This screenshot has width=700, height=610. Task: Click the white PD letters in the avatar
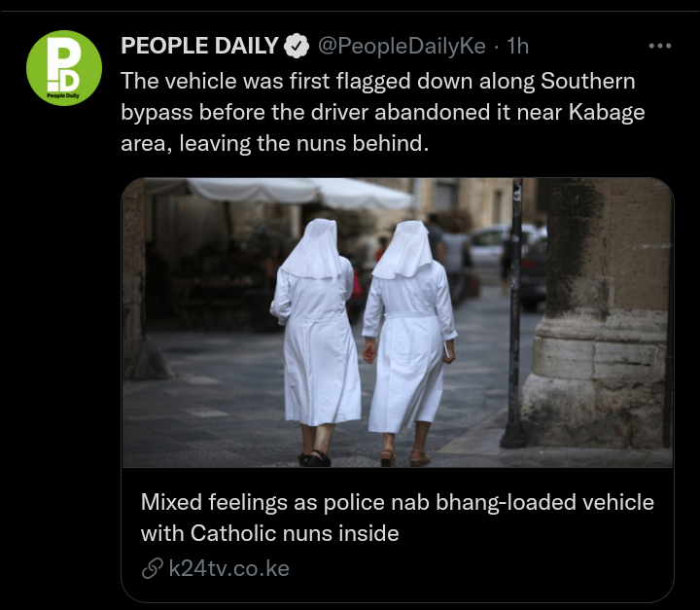click(x=63, y=65)
